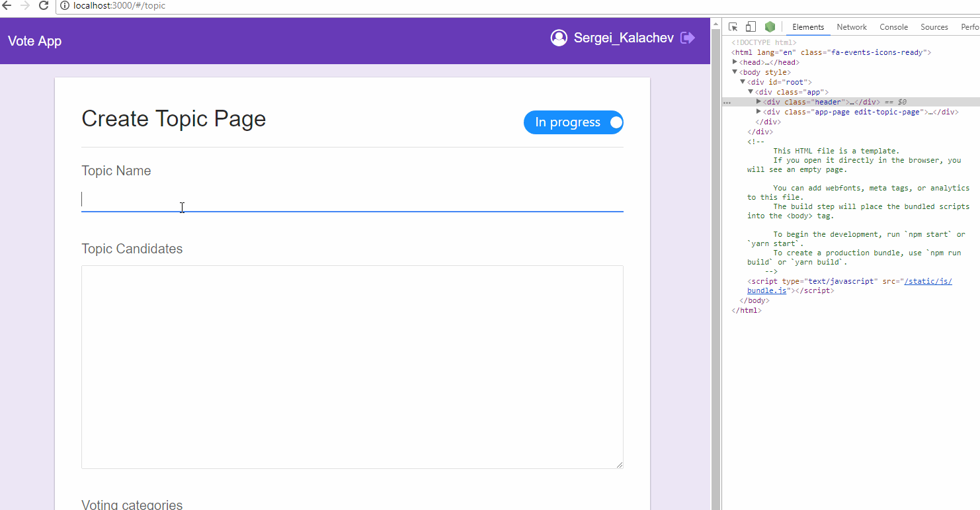Select the DOCTYPE html line

764,42
